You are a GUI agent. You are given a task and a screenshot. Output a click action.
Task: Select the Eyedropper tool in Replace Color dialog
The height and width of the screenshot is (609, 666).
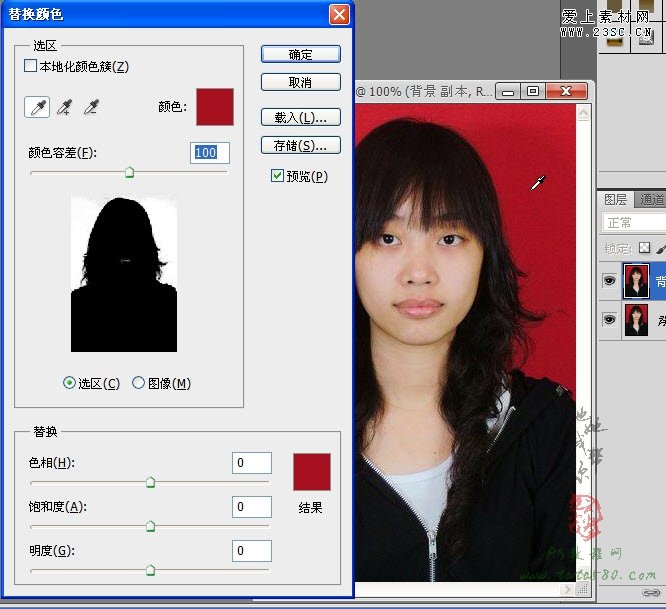pos(38,106)
